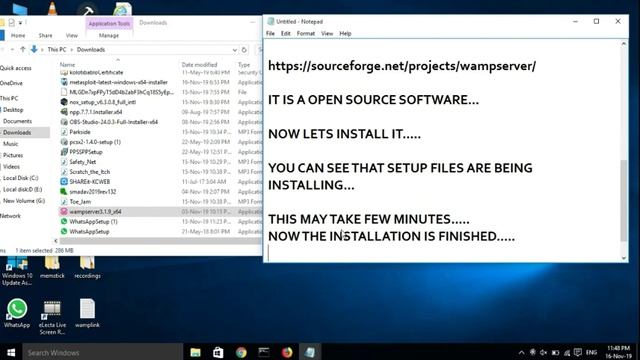
Task: Open Windows 10 Update Assistant shortcut
Action: coord(17,271)
